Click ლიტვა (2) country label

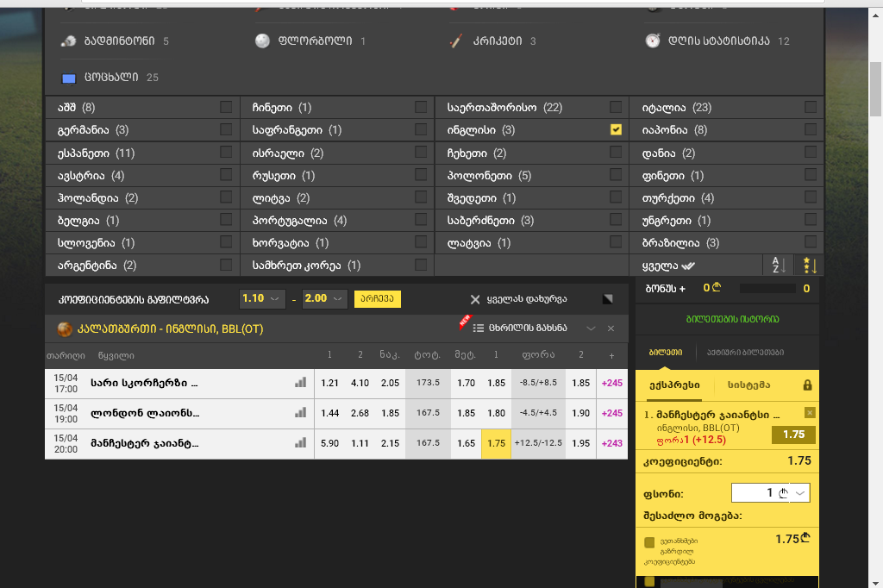[x=281, y=197]
